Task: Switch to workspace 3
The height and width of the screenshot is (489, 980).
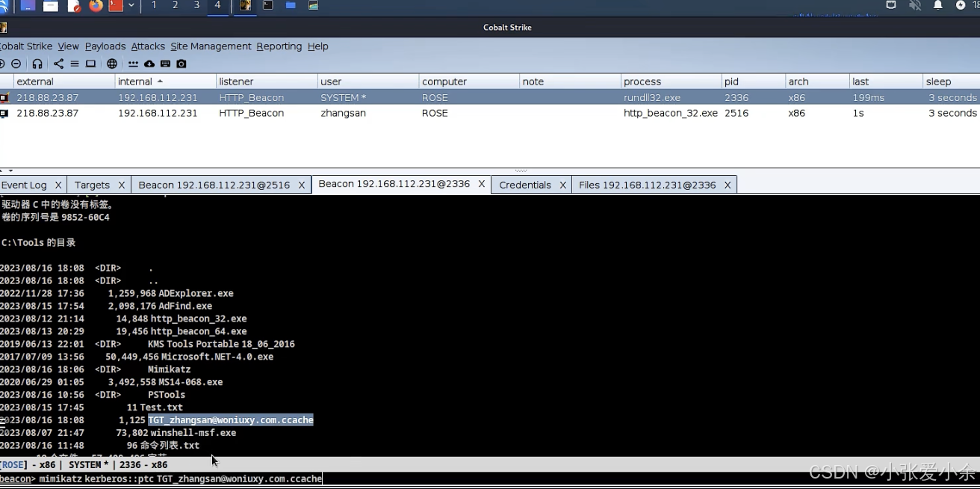Action: coord(196,6)
